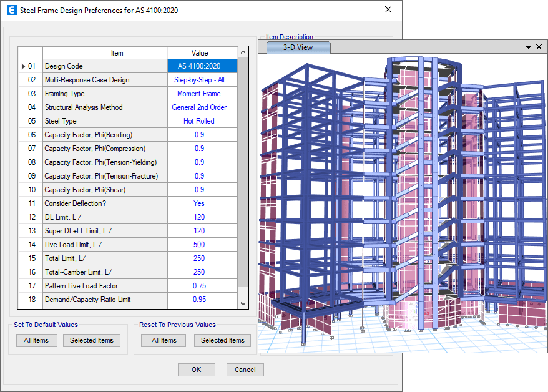Select the AS 4100:2020 design code value
Viewport: 548px width, 392px height.
[x=202, y=66]
